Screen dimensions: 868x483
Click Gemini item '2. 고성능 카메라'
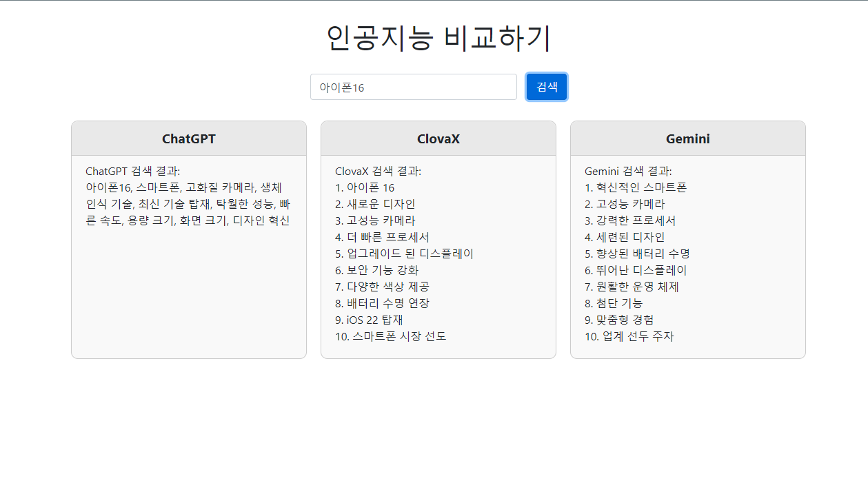pos(625,204)
